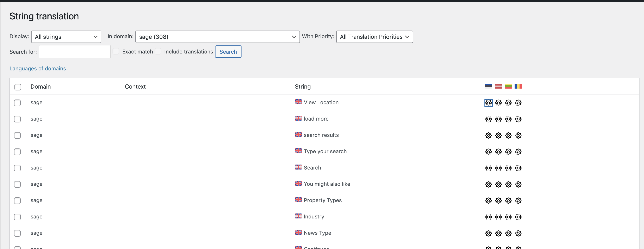Image resolution: width=644 pixels, height=249 pixels.
Task: Open All Translation Priorities dropdown
Action: [374, 37]
